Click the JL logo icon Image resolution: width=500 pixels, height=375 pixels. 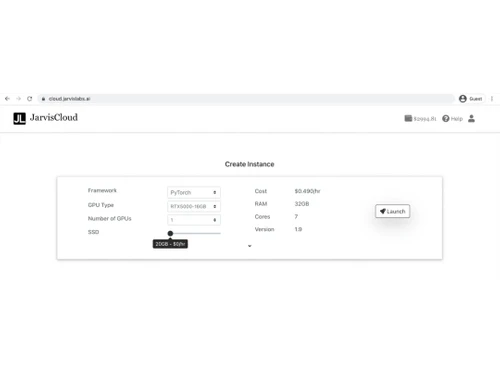point(19,118)
